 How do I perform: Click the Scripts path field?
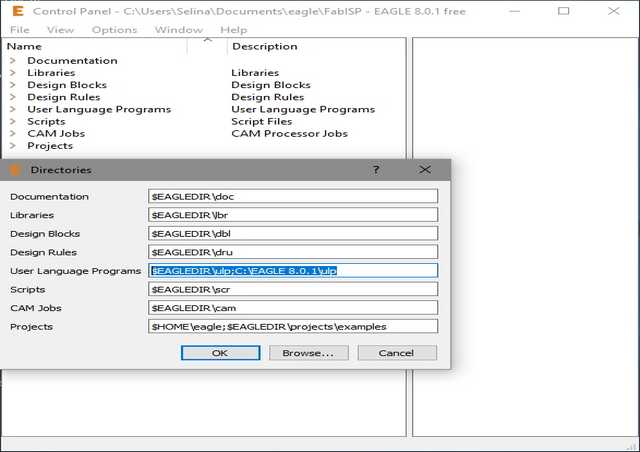tap(293, 289)
